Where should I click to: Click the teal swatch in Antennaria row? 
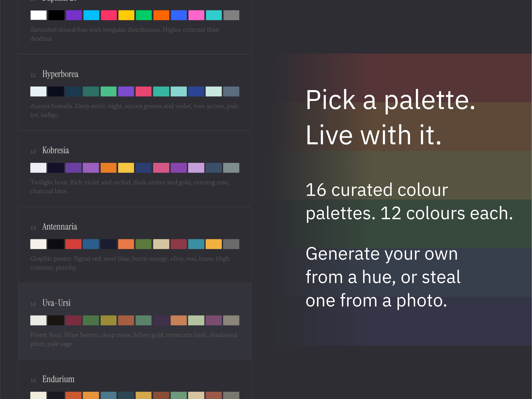(x=196, y=244)
